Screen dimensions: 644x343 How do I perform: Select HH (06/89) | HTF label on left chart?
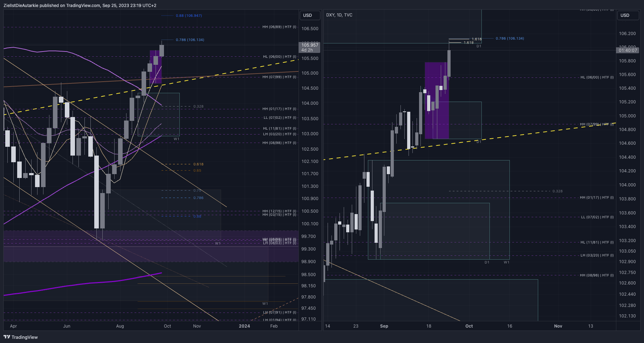pos(279,27)
